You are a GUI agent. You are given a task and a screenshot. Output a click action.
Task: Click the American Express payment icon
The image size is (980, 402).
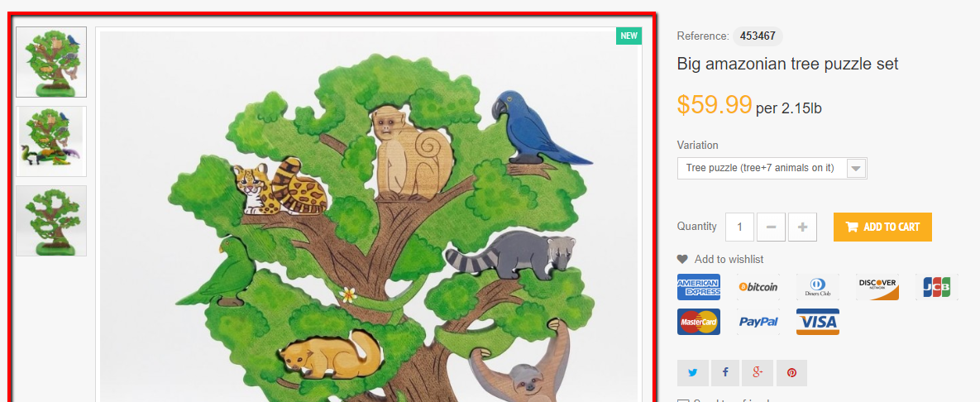[699, 287]
